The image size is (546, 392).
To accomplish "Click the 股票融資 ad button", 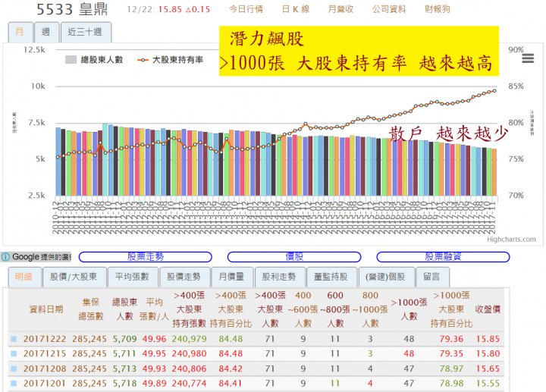I will pos(443,257).
